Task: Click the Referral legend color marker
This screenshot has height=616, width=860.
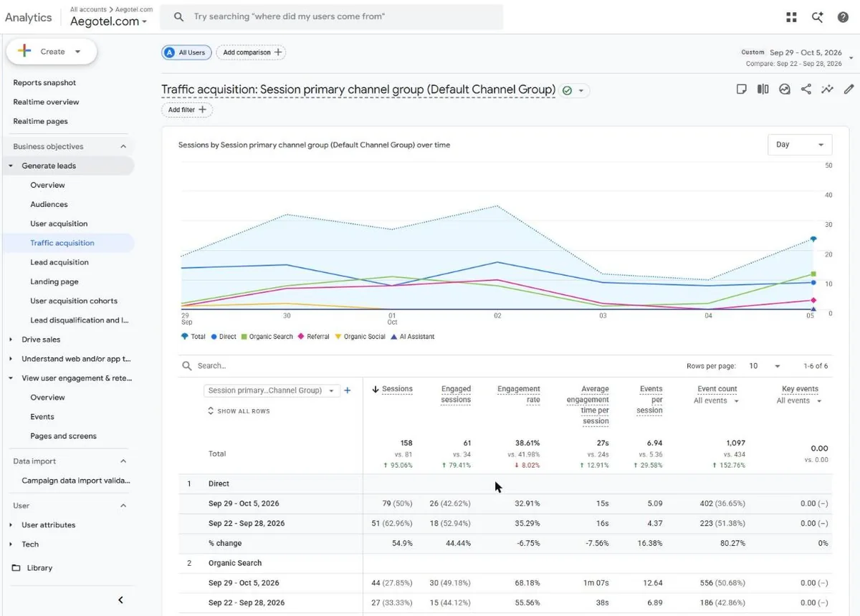Action: point(301,337)
